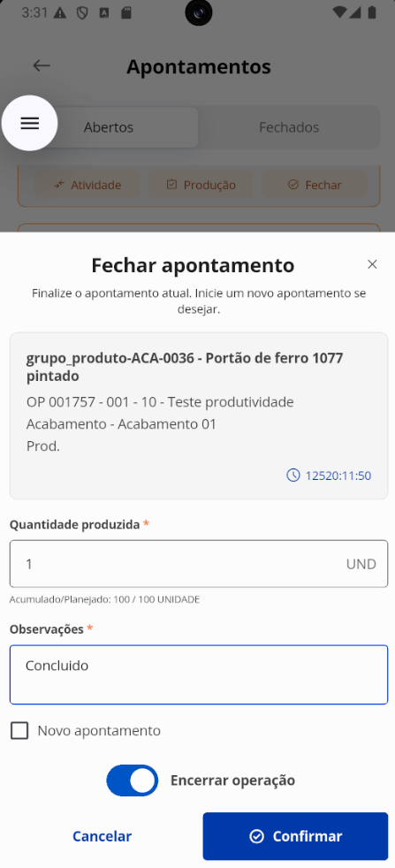The height and width of the screenshot is (868, 395).
Task: Tap the Wi-Fi status icon
Action: pyautogui.click(x=339, y=12)
